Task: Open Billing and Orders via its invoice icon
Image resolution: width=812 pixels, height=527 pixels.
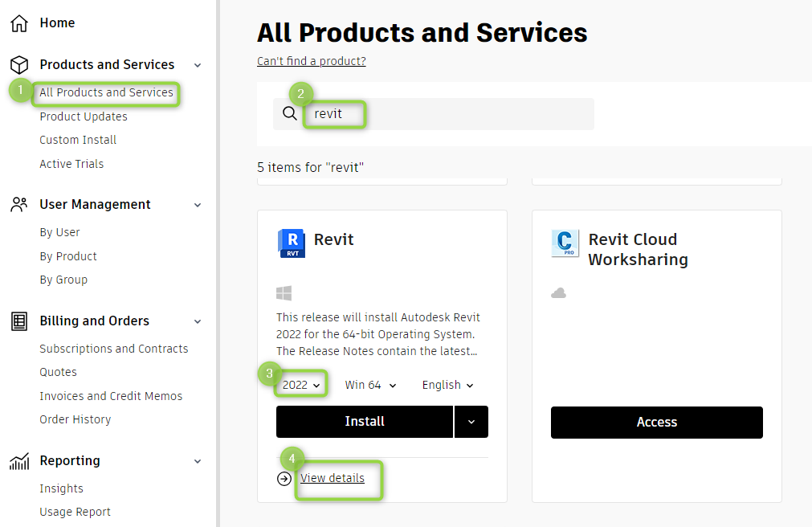Action: coord(18,321)
